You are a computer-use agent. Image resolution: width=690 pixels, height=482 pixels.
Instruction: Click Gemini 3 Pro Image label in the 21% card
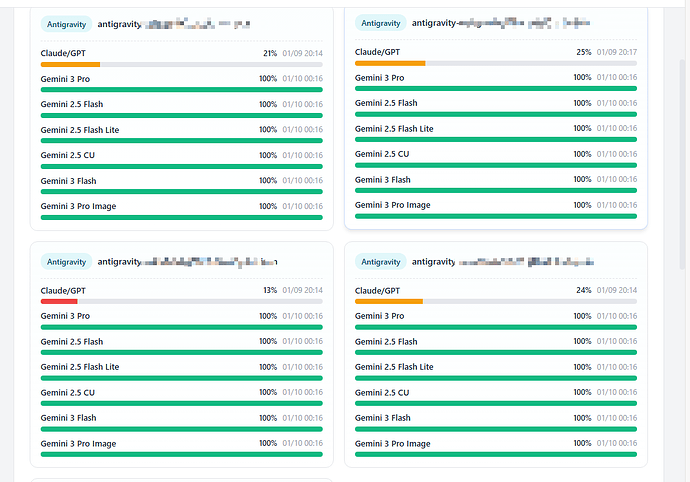point(78,206)
